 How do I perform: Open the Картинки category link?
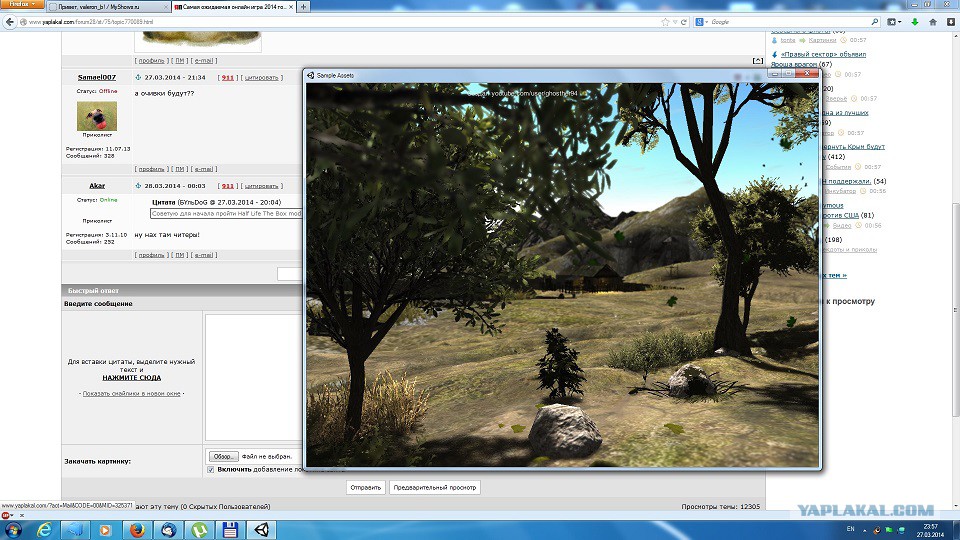[x=822, y=40]
